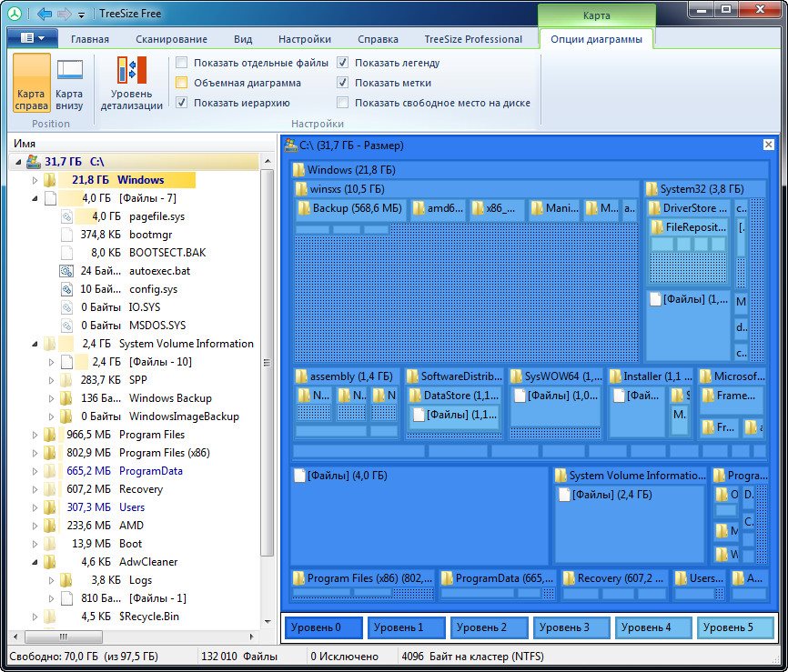This screenshot has height=672, width=788.
Task: Select bootmgr in the file tree
Action: coord(151,235)
